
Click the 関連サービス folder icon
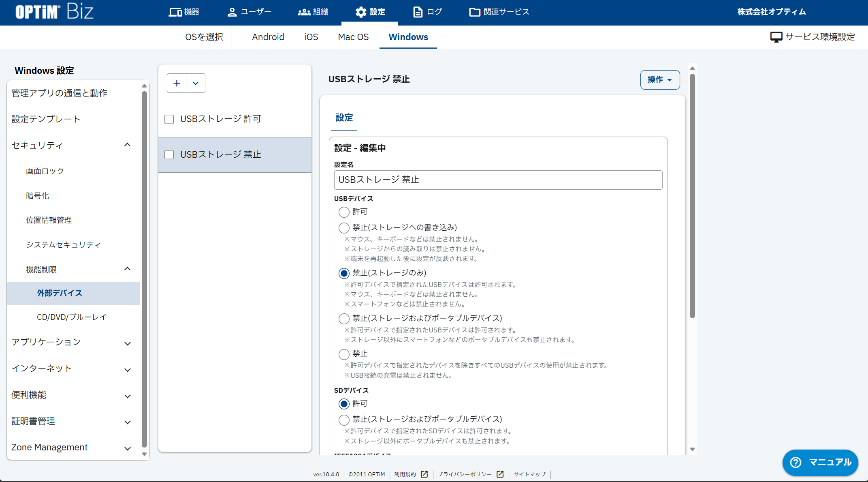(474, 12)
